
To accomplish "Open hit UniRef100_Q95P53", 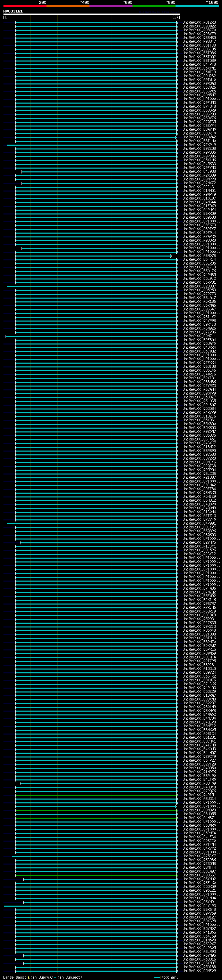I will coord(199,290).
